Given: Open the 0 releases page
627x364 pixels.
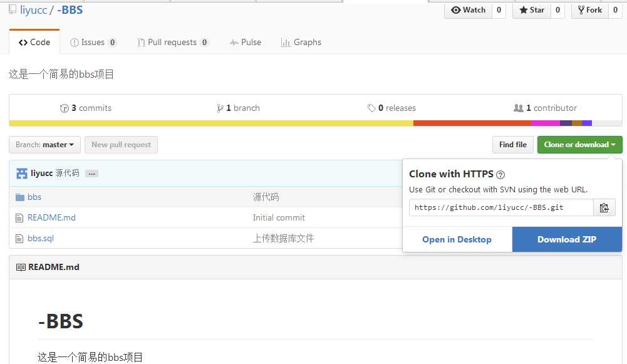Looking at the screenshot, I should [x=391, y=108].
